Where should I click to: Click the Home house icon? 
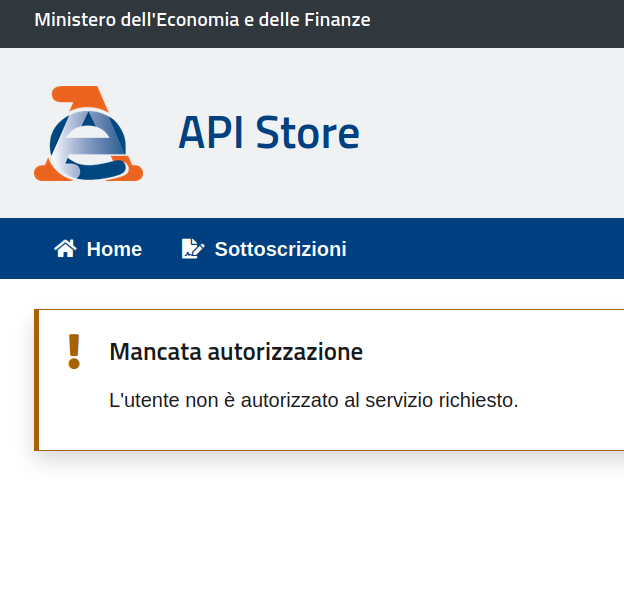point(65,249)
